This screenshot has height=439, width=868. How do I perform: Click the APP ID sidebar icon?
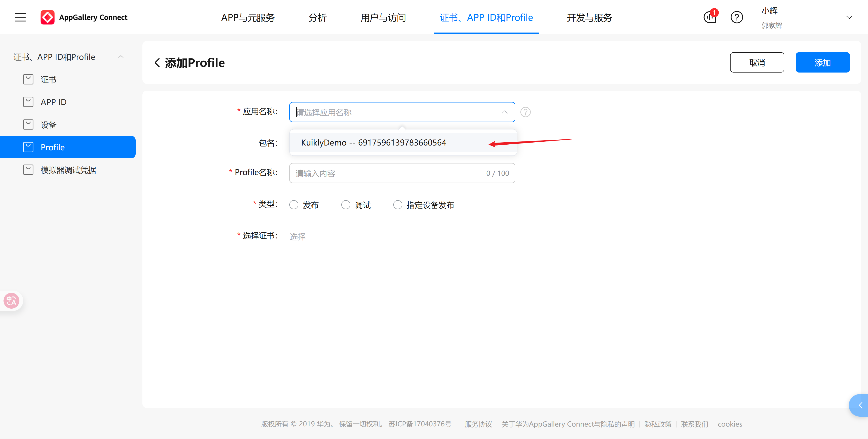click(28, 101)
